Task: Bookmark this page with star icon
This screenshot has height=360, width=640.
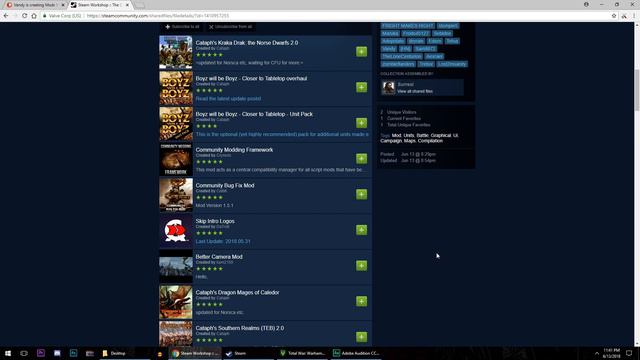Action: (614, 16)
